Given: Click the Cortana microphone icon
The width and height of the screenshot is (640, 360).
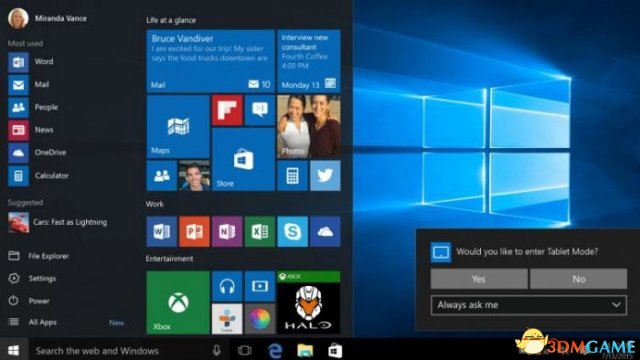Looking at the screenshot, I should [x=217, y=350].
